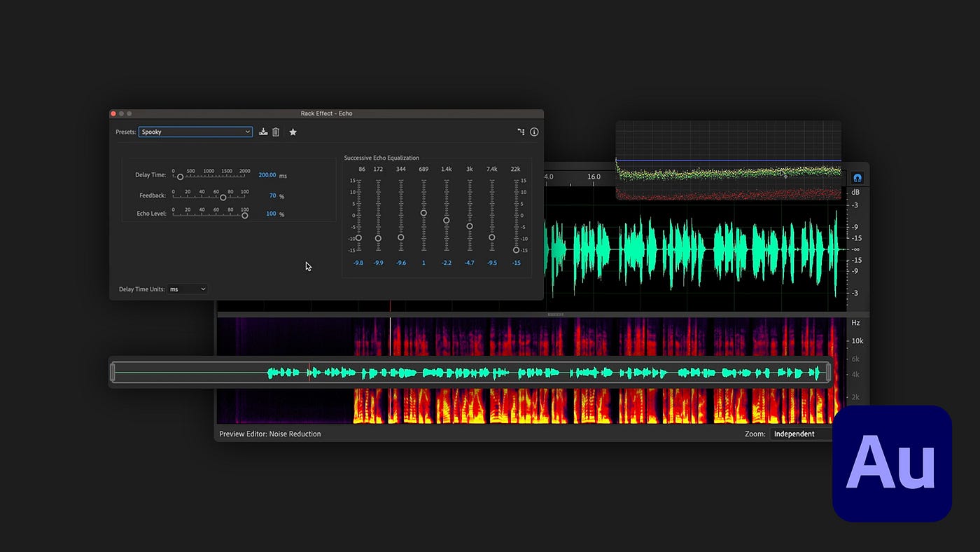Click the -9.9 value under 172 band
The width and height of the screenshot is (980, 552).
tap(378, 263)
